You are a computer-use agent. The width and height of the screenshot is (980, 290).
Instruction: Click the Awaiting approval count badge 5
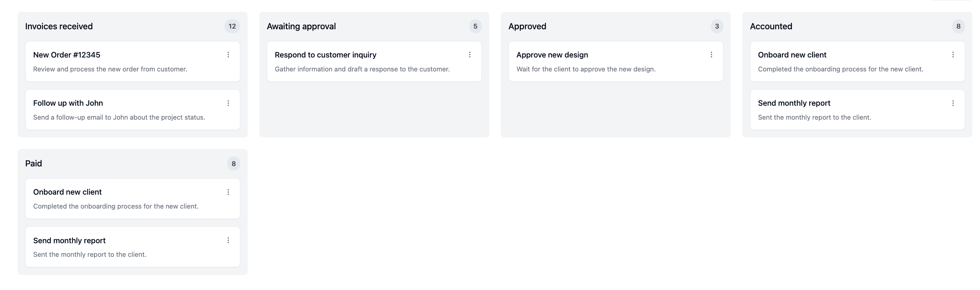coord(475,26)
